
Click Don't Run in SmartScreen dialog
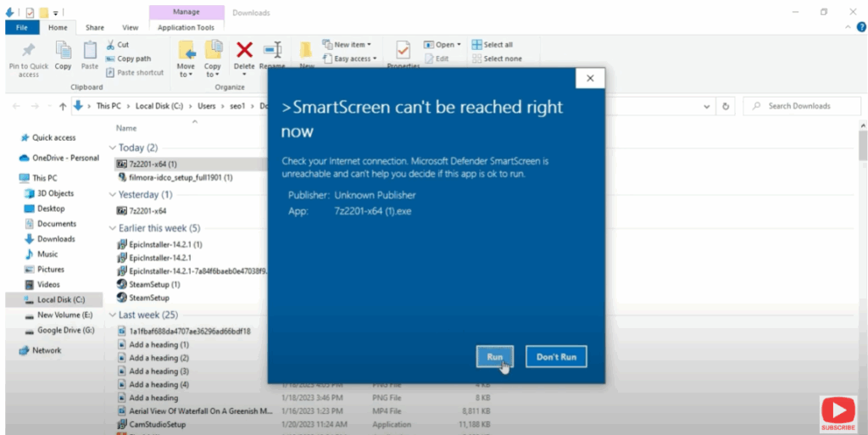coord(556,357)
